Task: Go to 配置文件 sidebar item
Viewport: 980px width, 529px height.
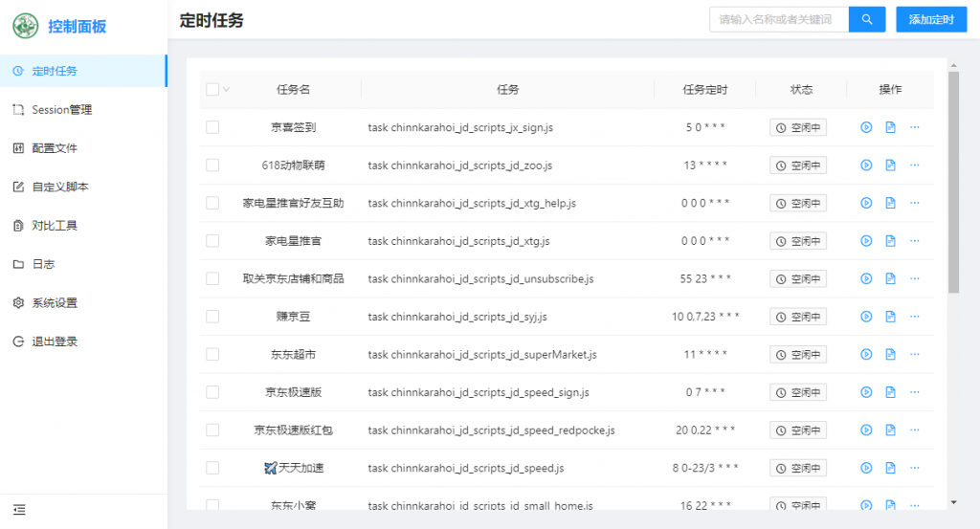Action: 55,148
